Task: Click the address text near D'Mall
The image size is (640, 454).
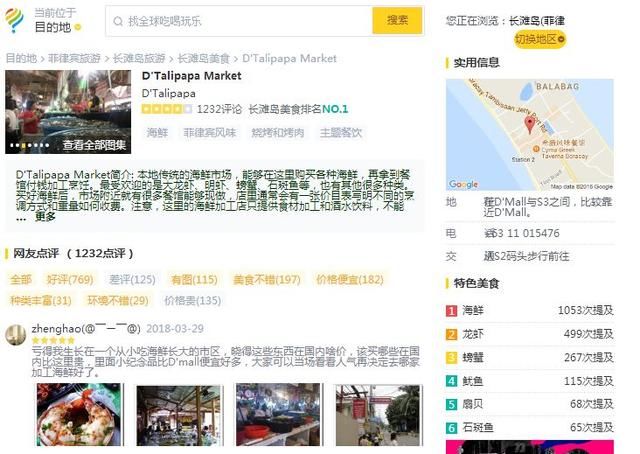Action: [x=549, y=207]
